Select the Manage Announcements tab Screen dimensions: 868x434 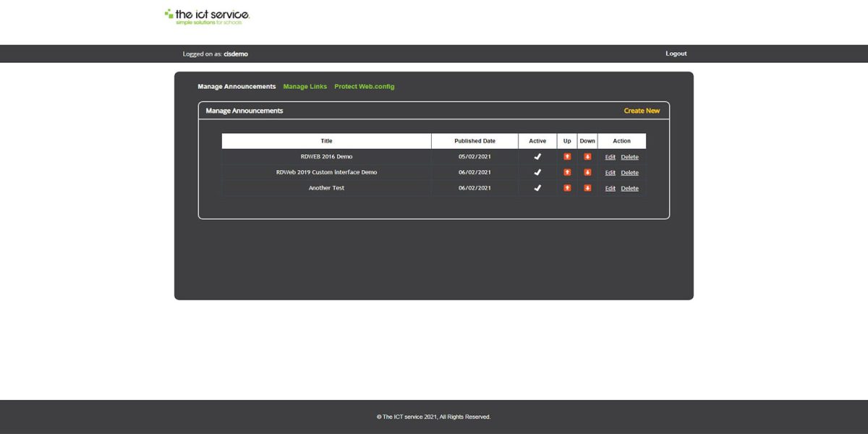(236, 86)
